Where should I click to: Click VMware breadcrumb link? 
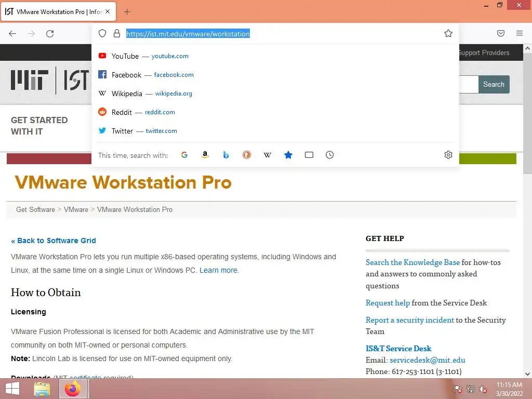[76, 210]
